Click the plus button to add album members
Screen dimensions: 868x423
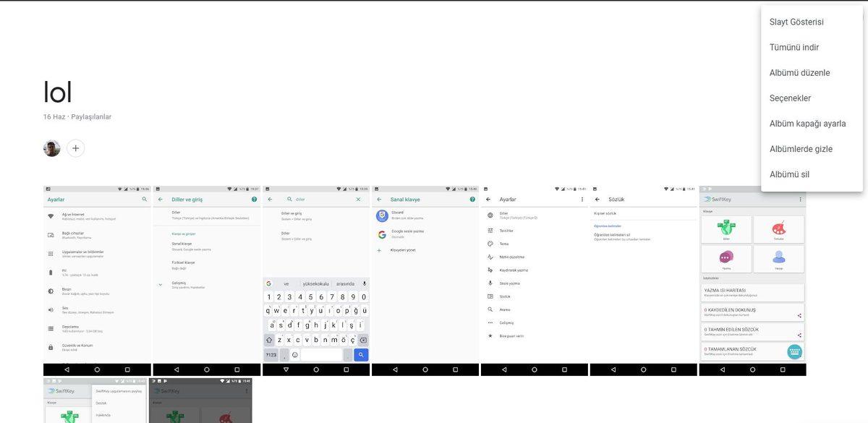(75, 147)
